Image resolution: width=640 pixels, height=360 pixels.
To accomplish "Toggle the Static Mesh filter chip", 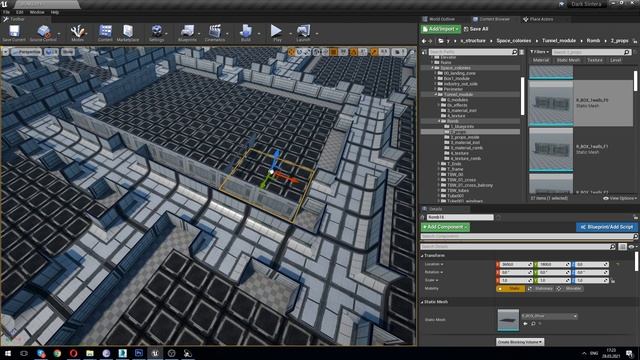I will [x=568, y=60].
